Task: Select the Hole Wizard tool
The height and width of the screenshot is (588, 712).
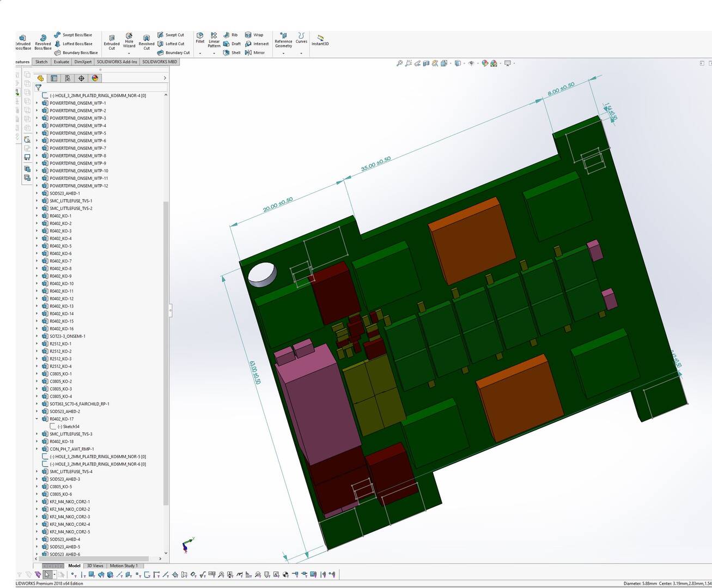Action: [x=129, y=40]
